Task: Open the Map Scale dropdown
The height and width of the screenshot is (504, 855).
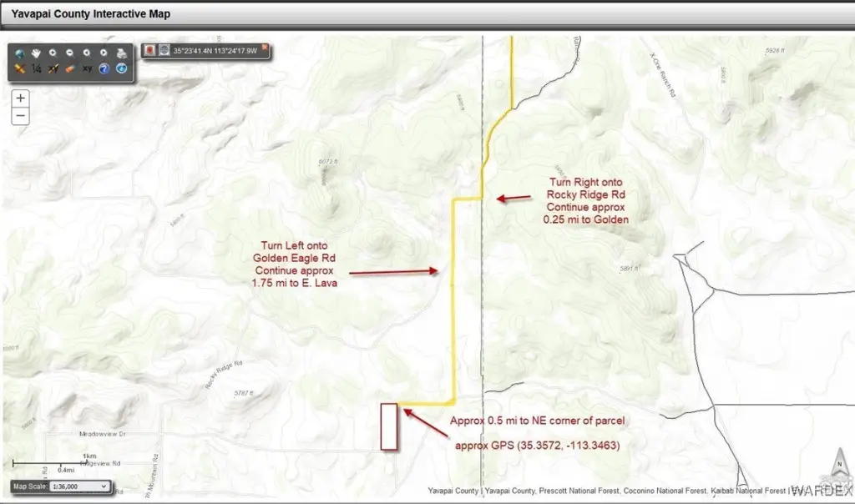Action: pos(79,486)
